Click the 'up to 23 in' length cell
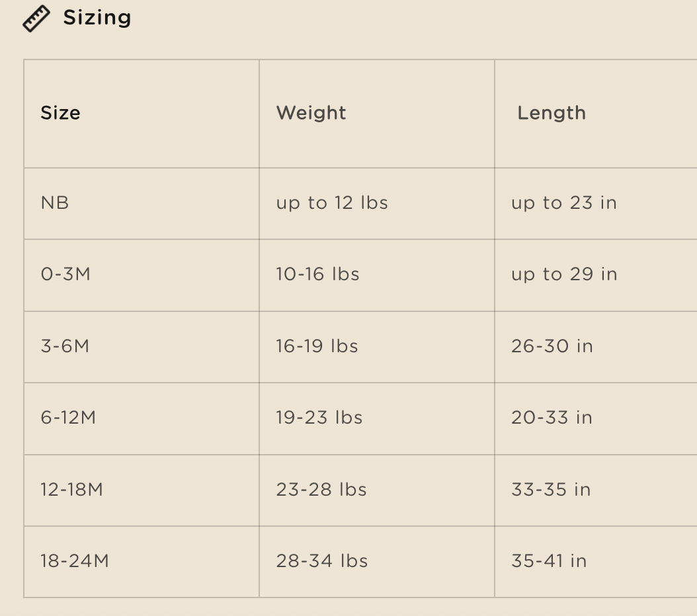This screenshot has width=697, height=616. [596, 204]
